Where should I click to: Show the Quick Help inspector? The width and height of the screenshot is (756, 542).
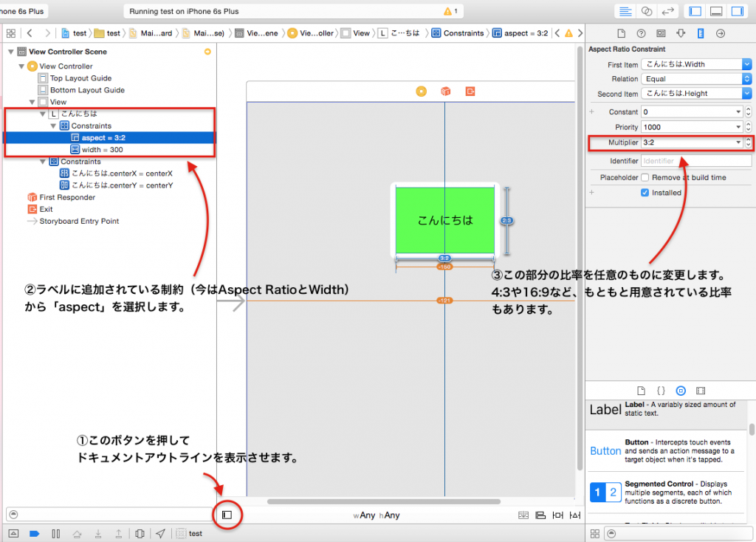pos(641,33)
